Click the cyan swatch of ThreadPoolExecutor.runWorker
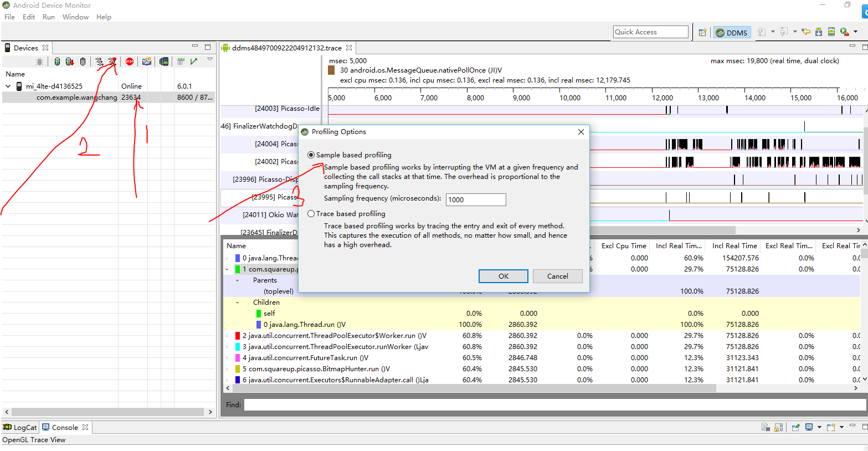This screenshot has height=451, width=868. coord(238,347)
